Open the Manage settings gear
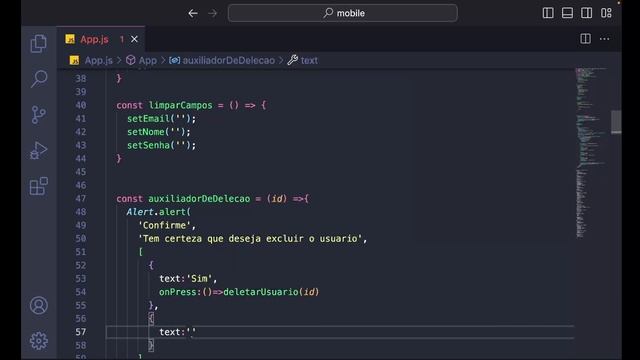The image size is (640, 360). click(x=39, y=340)
